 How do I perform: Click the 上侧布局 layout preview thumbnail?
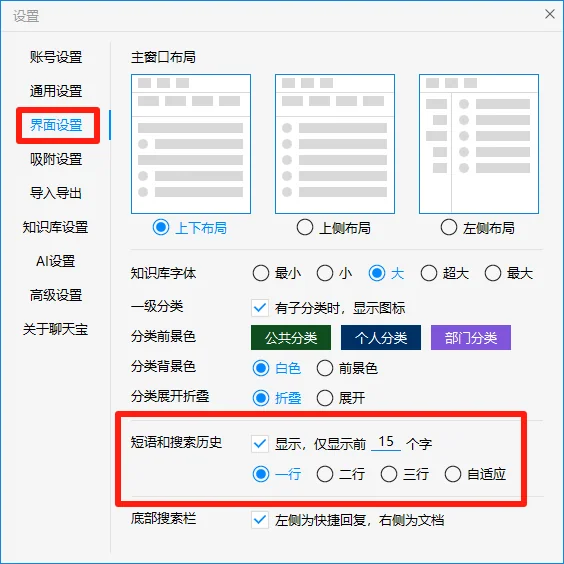[335, 144]
